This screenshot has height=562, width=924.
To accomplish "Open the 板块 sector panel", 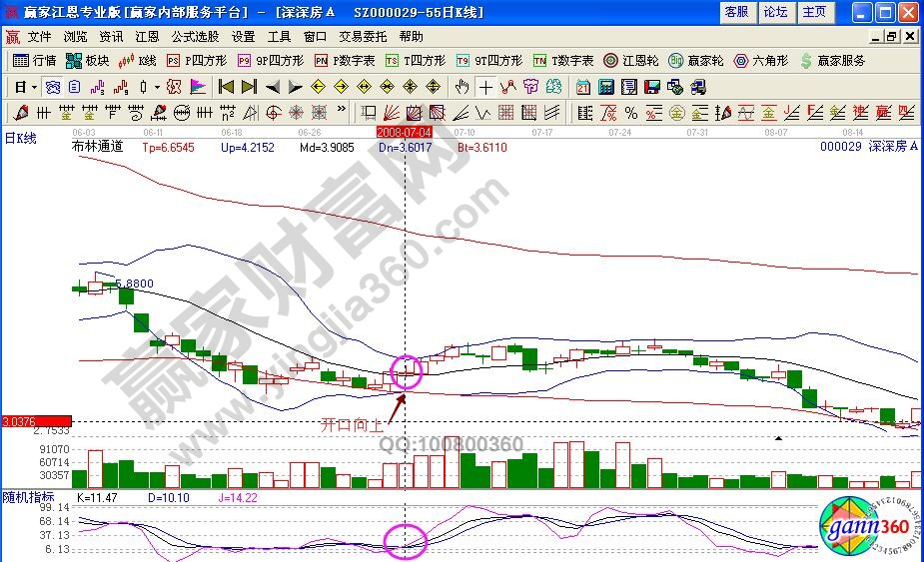I will pos(87,61).
